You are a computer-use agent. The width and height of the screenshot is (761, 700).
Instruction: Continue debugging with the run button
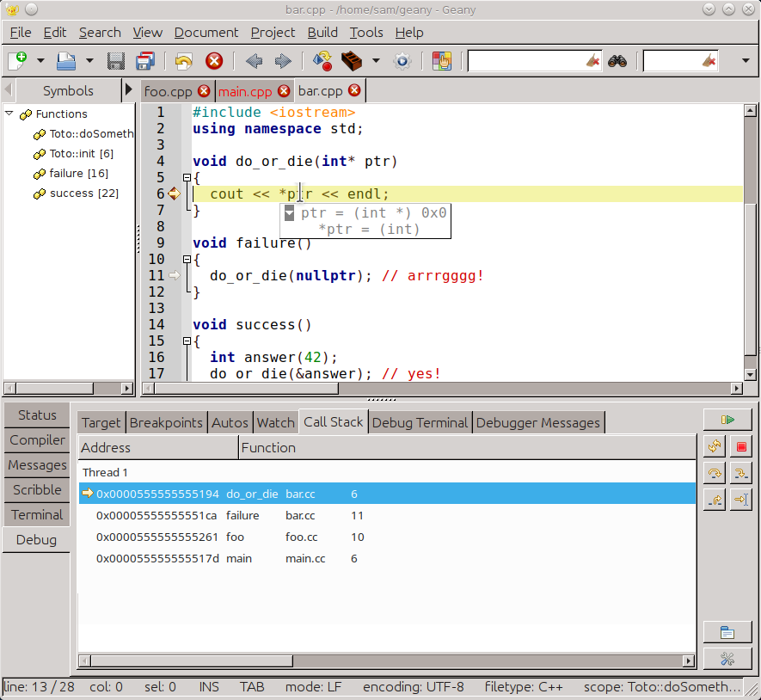[x=727, y=420]
